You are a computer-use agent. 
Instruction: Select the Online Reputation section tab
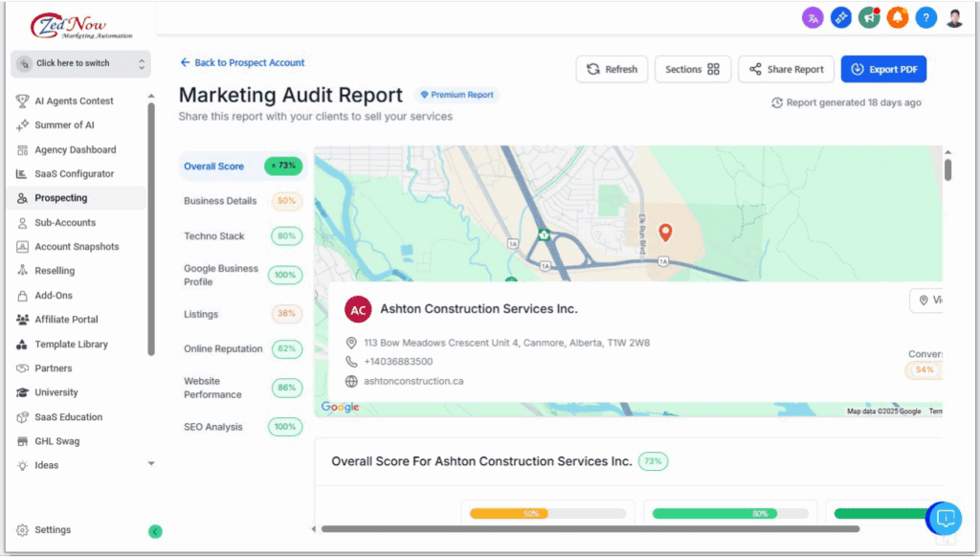click(242, 348)
